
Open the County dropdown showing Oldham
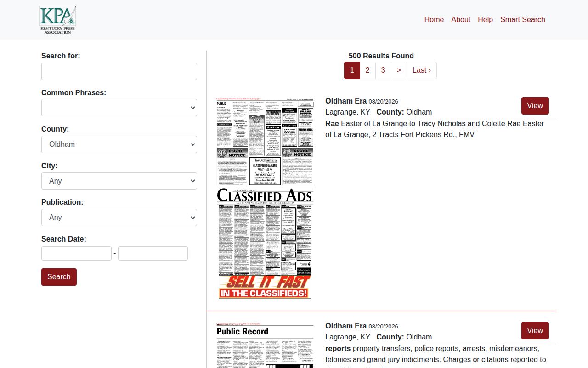(119, 144)
